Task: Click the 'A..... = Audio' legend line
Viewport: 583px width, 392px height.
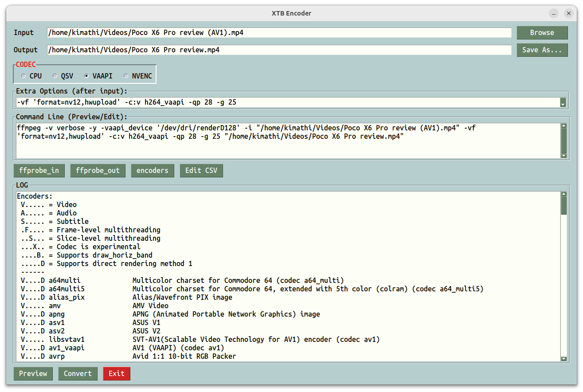Action: coord(48,213)
